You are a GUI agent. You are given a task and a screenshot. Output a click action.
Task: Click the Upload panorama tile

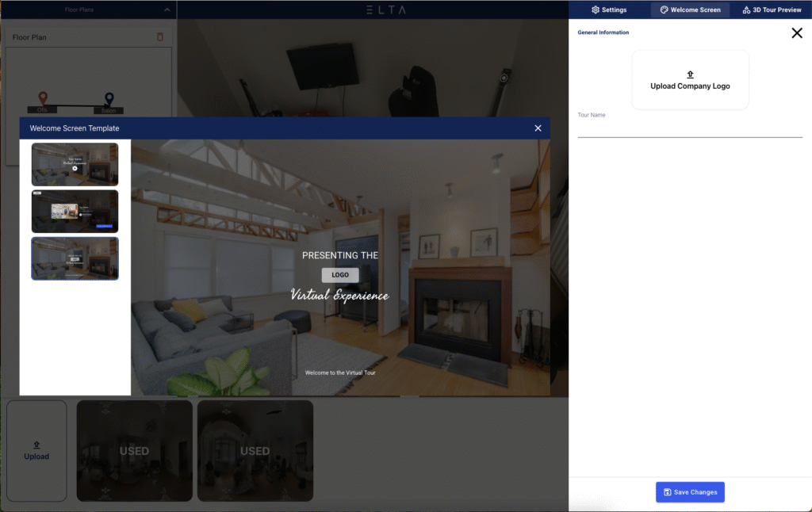tap(36, 450)
